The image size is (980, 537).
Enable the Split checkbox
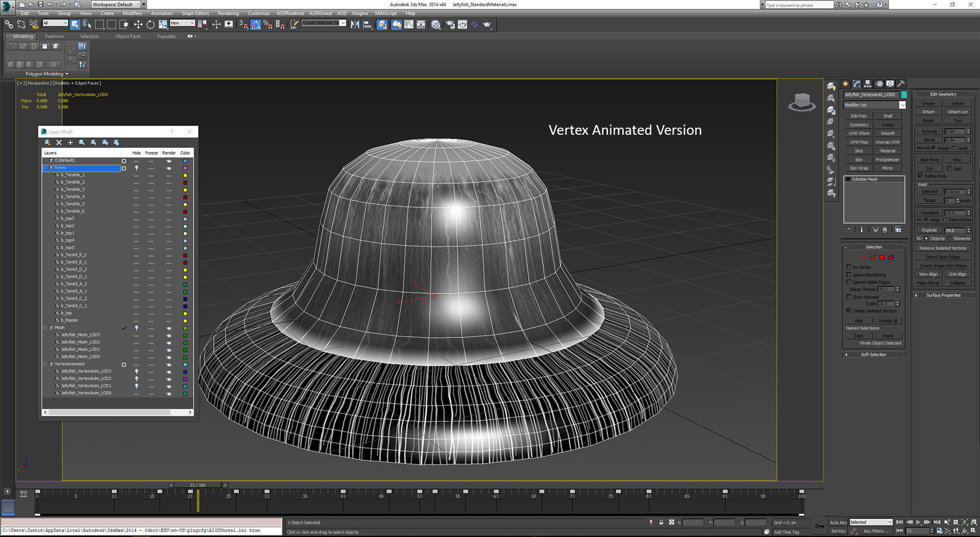[949, 168]
